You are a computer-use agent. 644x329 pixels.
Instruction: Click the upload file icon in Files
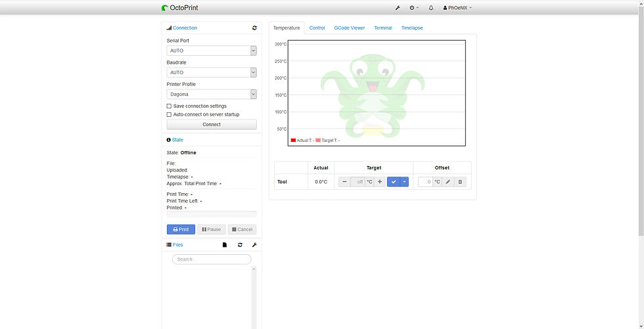(225, 245)
